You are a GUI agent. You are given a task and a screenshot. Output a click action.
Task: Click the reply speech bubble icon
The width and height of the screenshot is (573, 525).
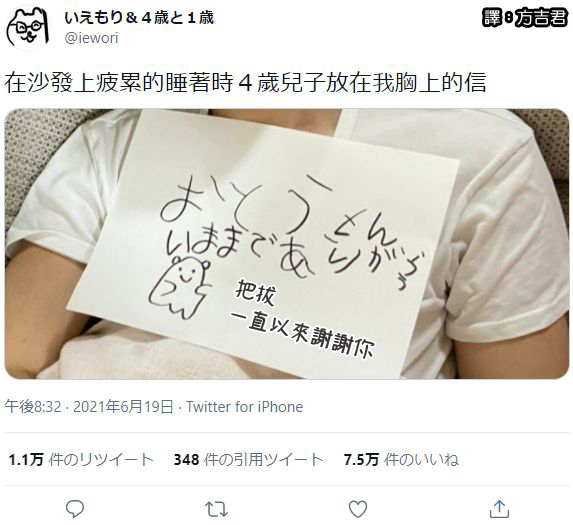tap(75, 508)
